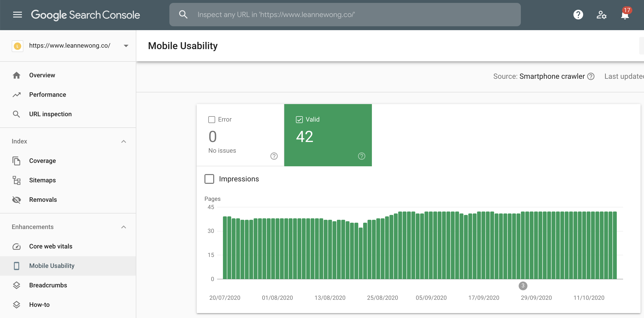Open help icon on the Valid card
The width and height of the screenshot is (644, 318).
(361, 156)
